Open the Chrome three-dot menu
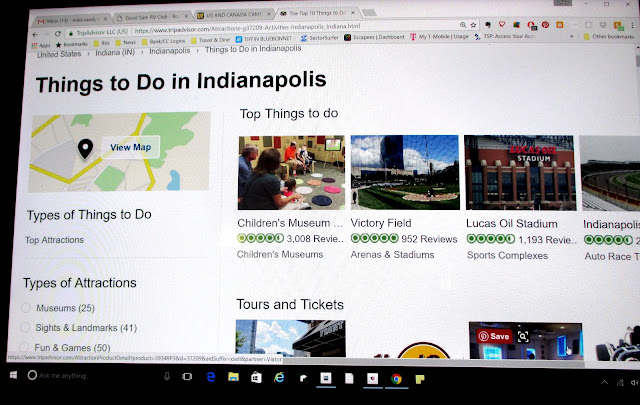640x405 pixels. coord(632,25)
